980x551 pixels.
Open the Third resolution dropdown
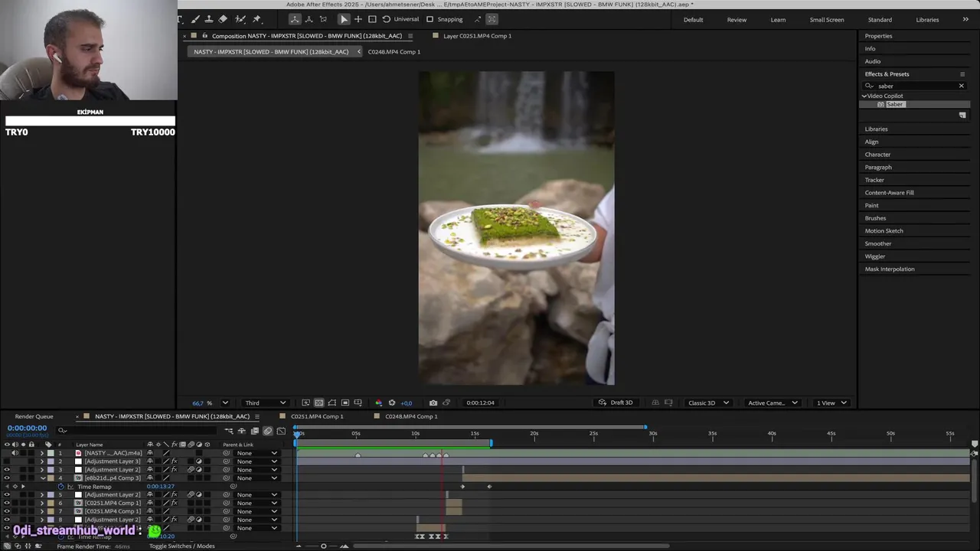pos(265,403)
